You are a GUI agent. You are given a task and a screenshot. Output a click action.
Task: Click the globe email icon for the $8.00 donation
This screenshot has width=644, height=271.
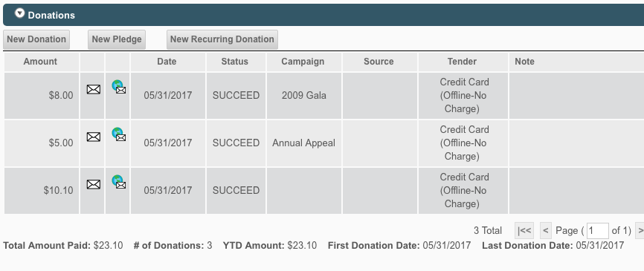119,87
